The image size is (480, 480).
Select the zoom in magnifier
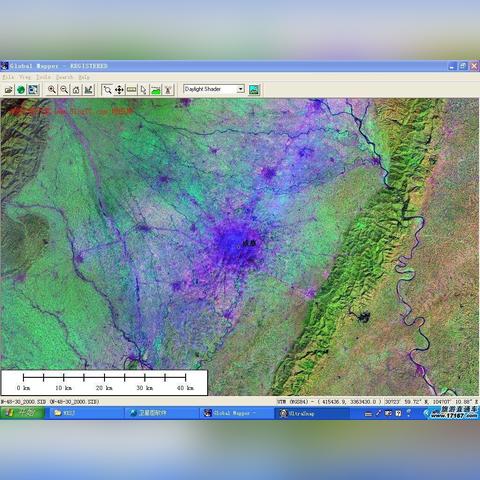[52, 90]
